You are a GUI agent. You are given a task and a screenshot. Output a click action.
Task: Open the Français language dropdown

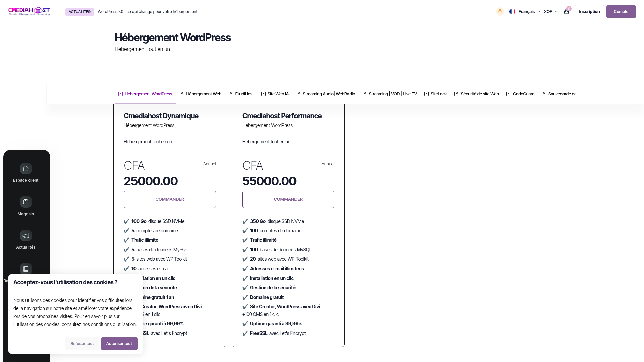click(x=525, y=12)
